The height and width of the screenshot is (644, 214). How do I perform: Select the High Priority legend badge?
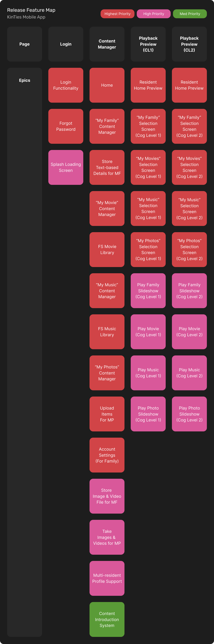154,14
